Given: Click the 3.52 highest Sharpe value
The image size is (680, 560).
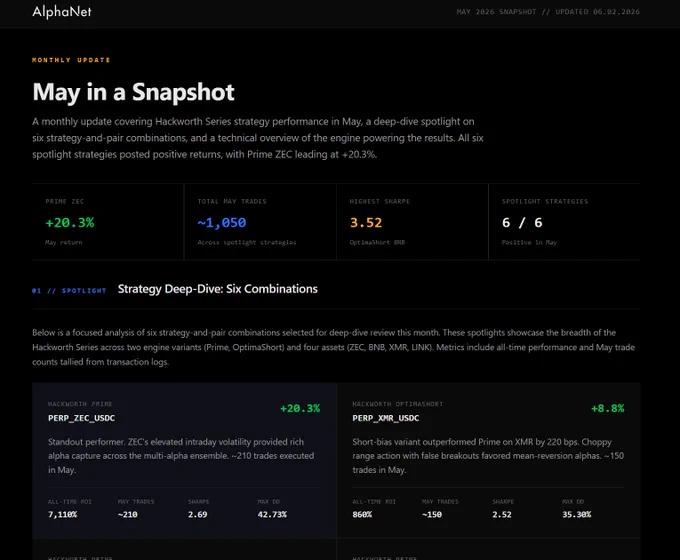Looking at the screenshot, I should tap(366, 223).
